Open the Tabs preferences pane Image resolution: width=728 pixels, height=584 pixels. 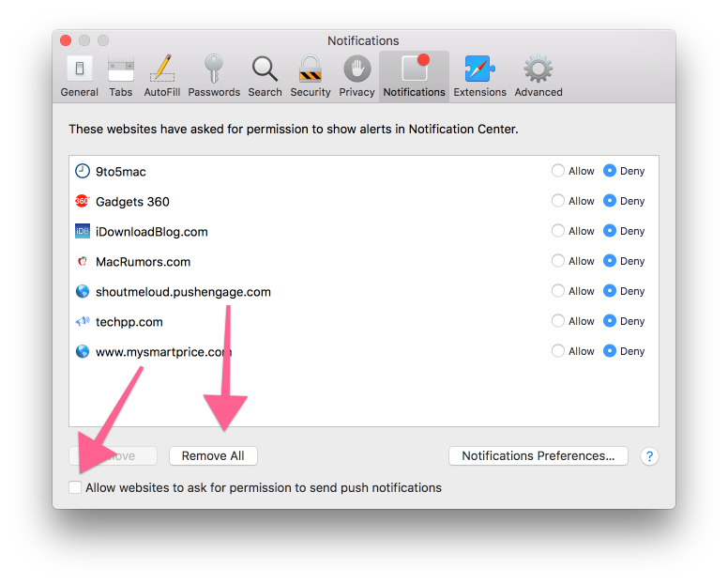point(121,77)
